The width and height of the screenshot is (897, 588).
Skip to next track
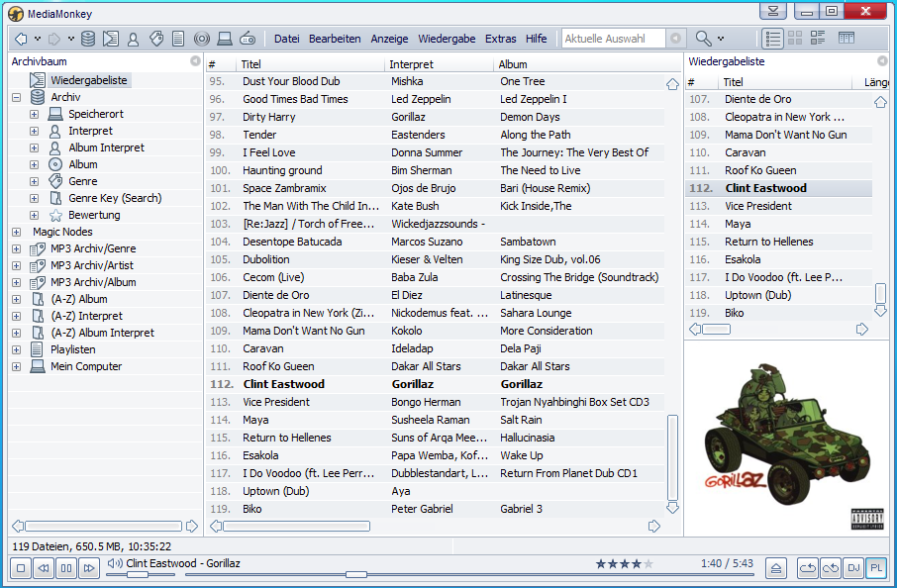pyautogui.click(x=89, y=568)
